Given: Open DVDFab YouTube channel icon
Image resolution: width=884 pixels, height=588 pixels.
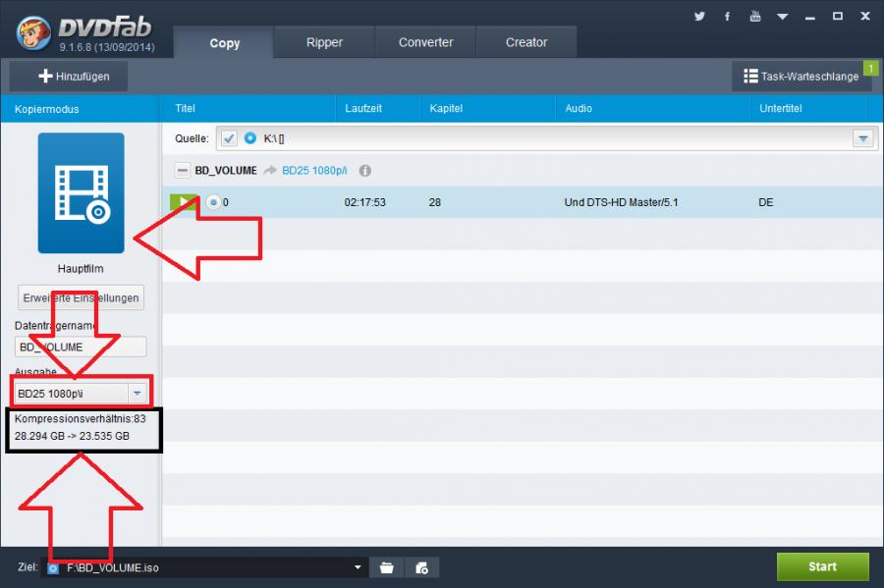Looking at the screenshot, I should pyautogui.click(x=755, y=17).
